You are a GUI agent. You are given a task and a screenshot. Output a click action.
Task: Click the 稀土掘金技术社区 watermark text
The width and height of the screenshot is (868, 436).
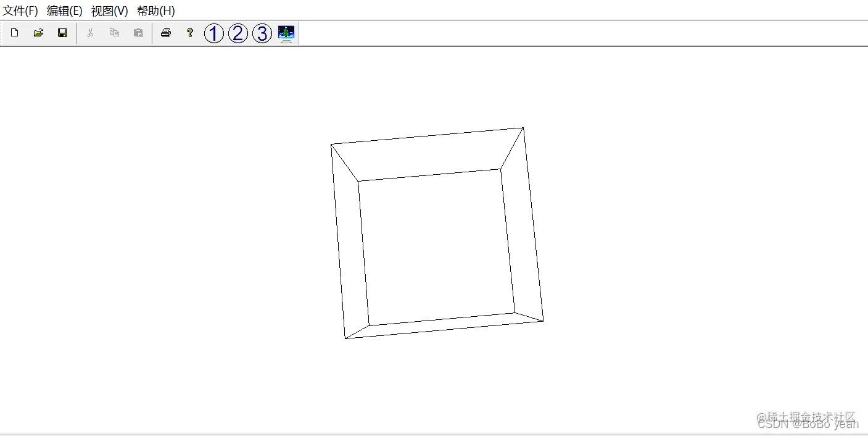tap(806, 416)
